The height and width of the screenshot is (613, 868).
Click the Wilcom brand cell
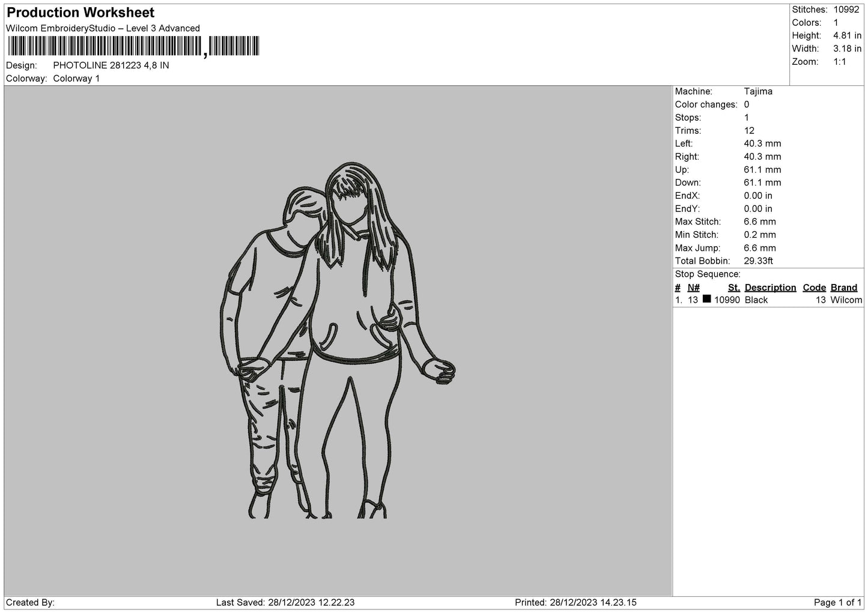[x=846, y=300]
